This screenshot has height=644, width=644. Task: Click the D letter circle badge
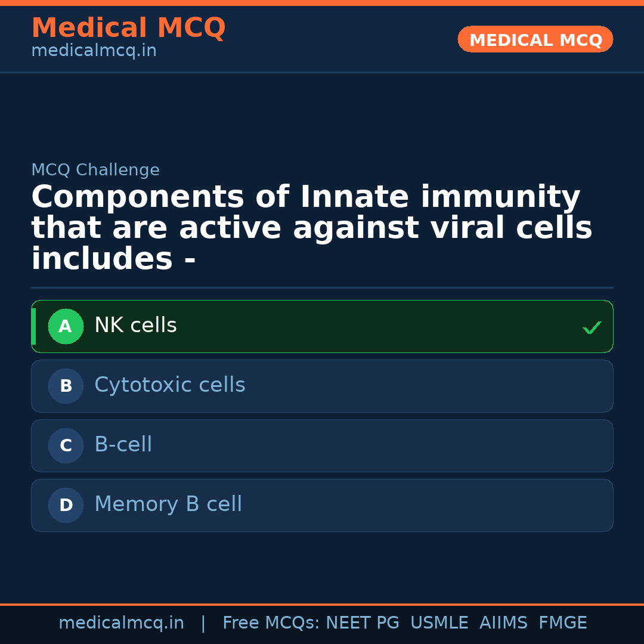pos(66,506)
